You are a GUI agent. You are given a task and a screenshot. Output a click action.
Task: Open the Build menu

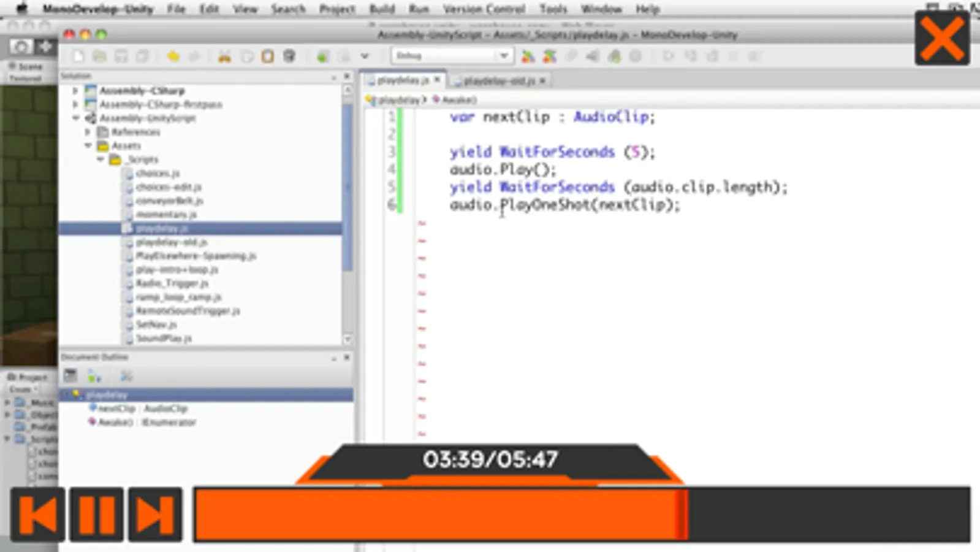pos(382,9)
